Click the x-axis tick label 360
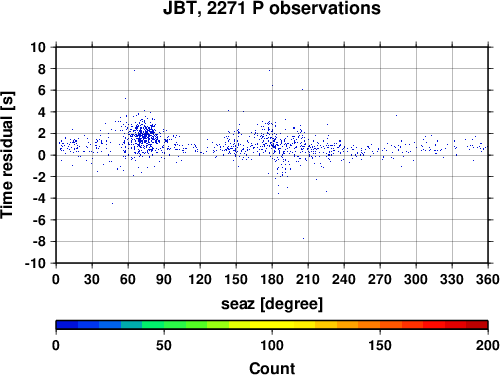 tap(488, 279)
